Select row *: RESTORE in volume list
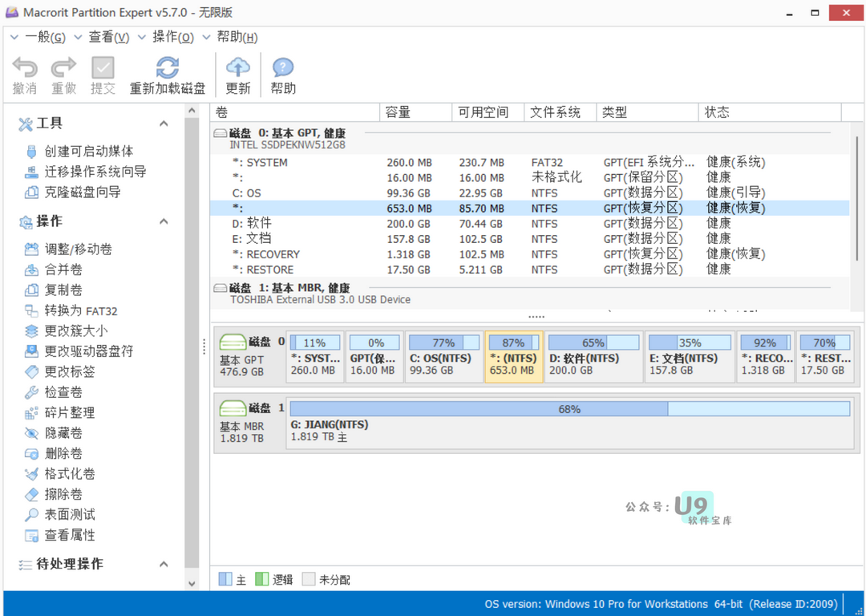Image resolution: width=866 pixels, height=616 pixels. [x=530, y=269]
